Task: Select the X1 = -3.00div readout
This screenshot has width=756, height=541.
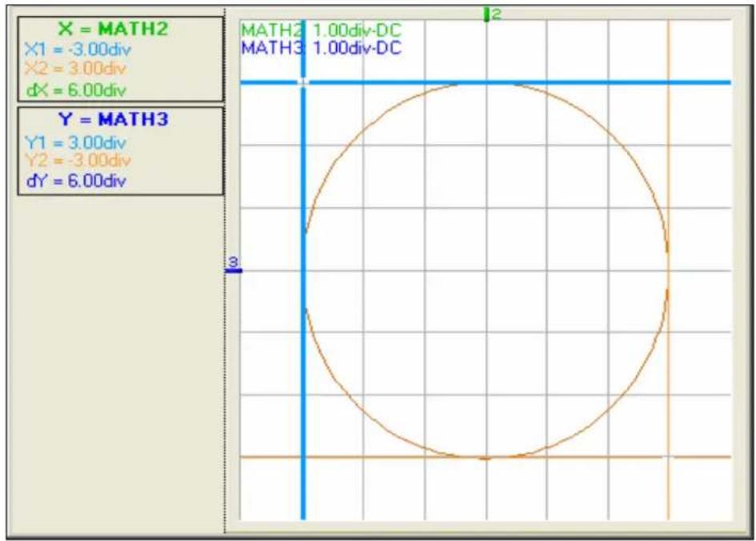Action: pos(77,49)
